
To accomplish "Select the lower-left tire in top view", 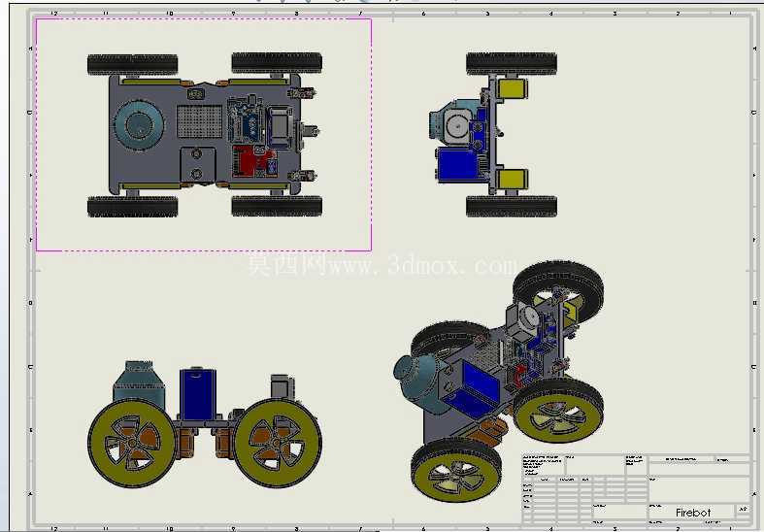I will (x=133, y=207).
